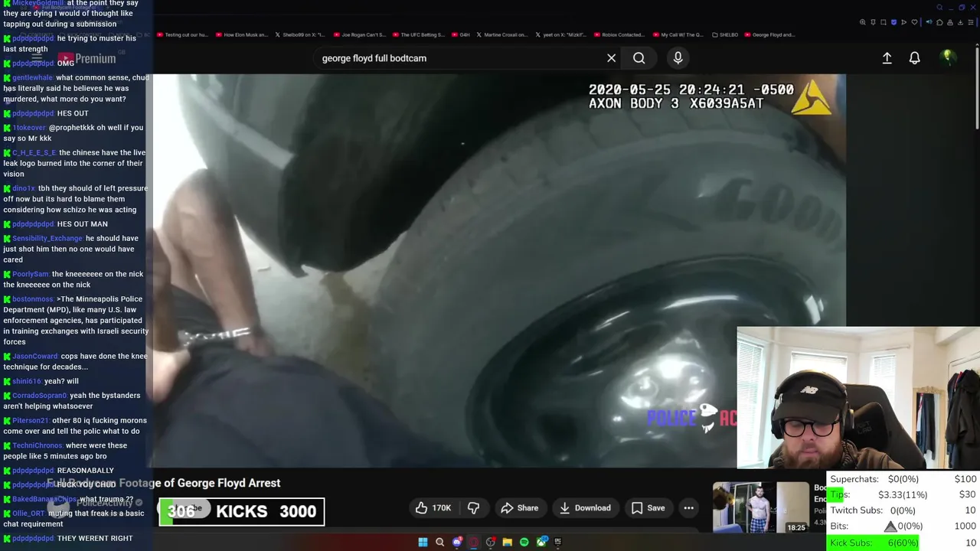Screen dimensions: 980x551
Task: Toggle the blue ad blocker shield icon
Action: pyautogui.click(x=893, y=22)
